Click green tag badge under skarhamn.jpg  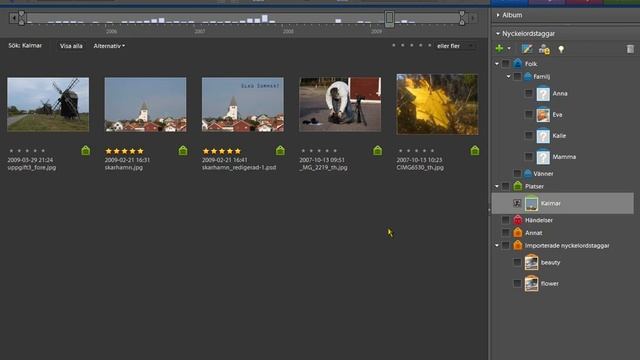click(183, 151)
